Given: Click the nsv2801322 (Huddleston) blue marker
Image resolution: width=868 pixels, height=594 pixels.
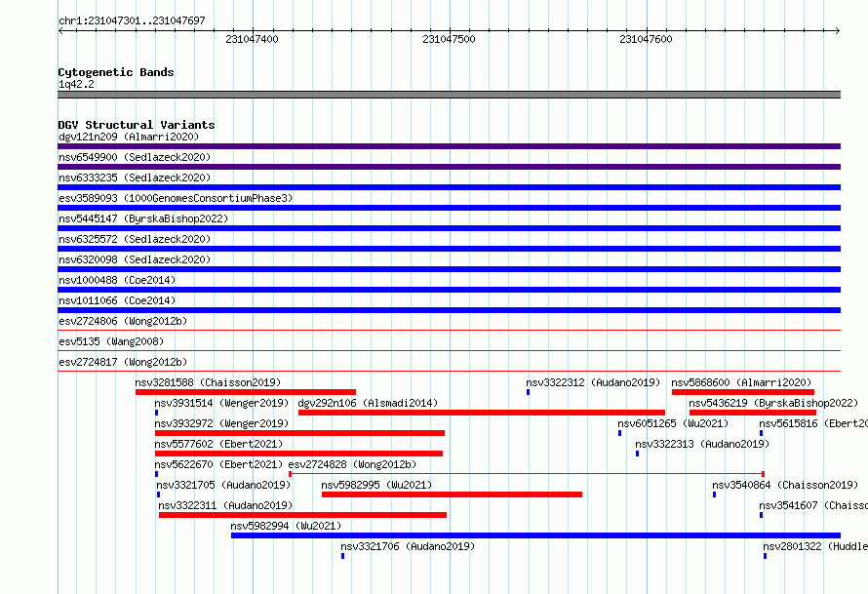Looking at the screenshot, I should pos(765,556).
